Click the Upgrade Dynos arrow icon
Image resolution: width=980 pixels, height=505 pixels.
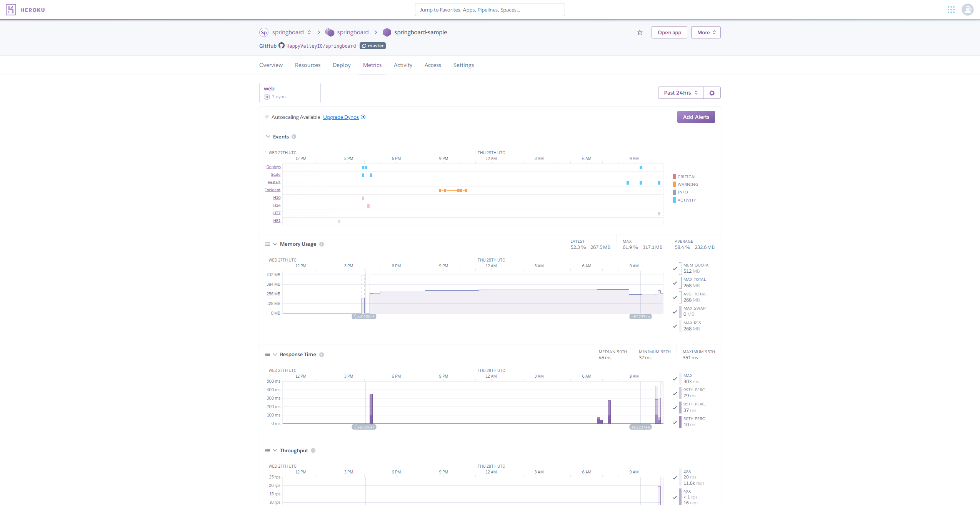(363, 117)
